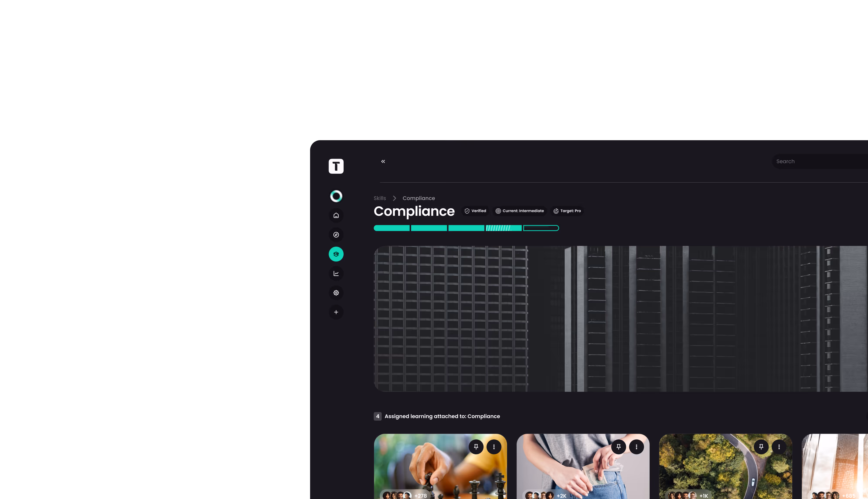Go to Skills breadcrumb link

[x=380, y=198]
